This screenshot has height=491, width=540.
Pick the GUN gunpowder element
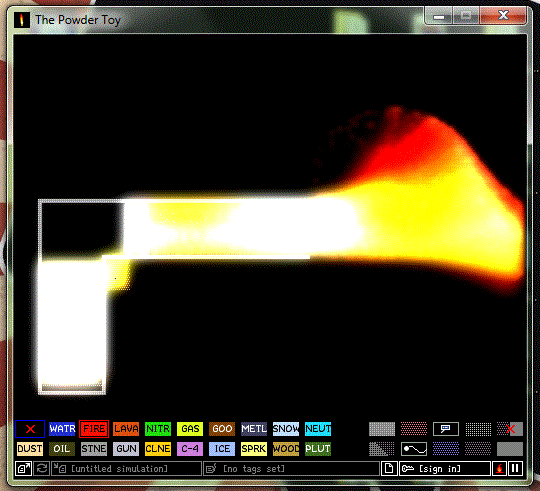(126, 449)
